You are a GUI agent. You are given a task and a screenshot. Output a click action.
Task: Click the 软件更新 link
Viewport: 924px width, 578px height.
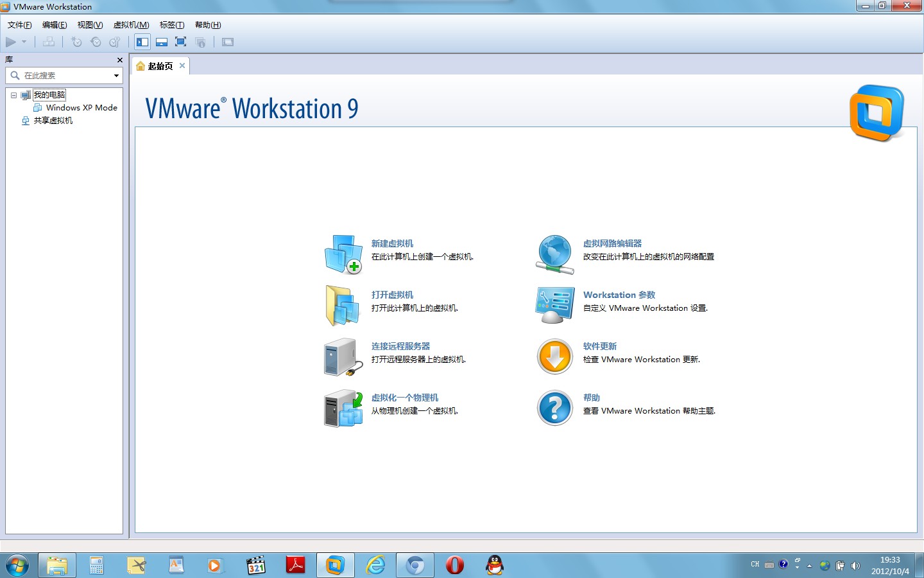pyautogui.click(x=600, y=346)
